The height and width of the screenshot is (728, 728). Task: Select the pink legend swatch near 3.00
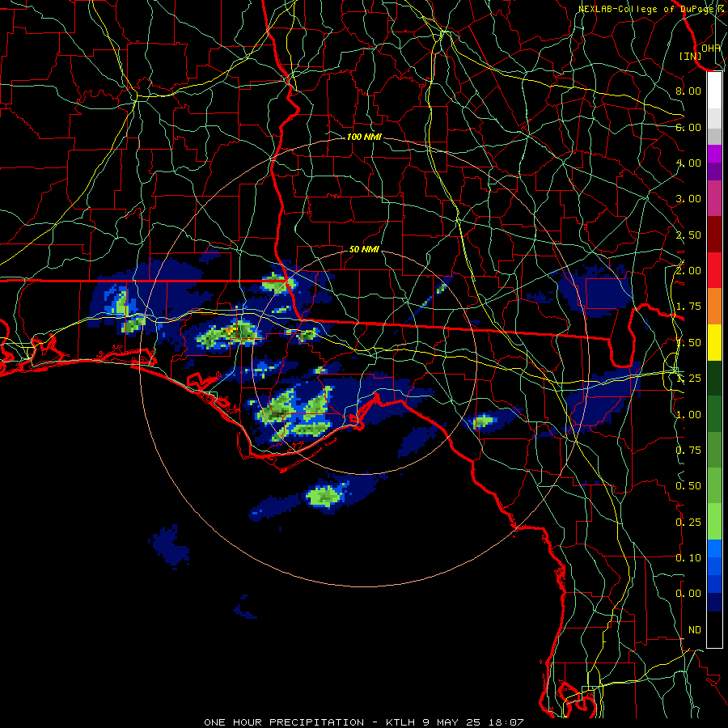714,199
